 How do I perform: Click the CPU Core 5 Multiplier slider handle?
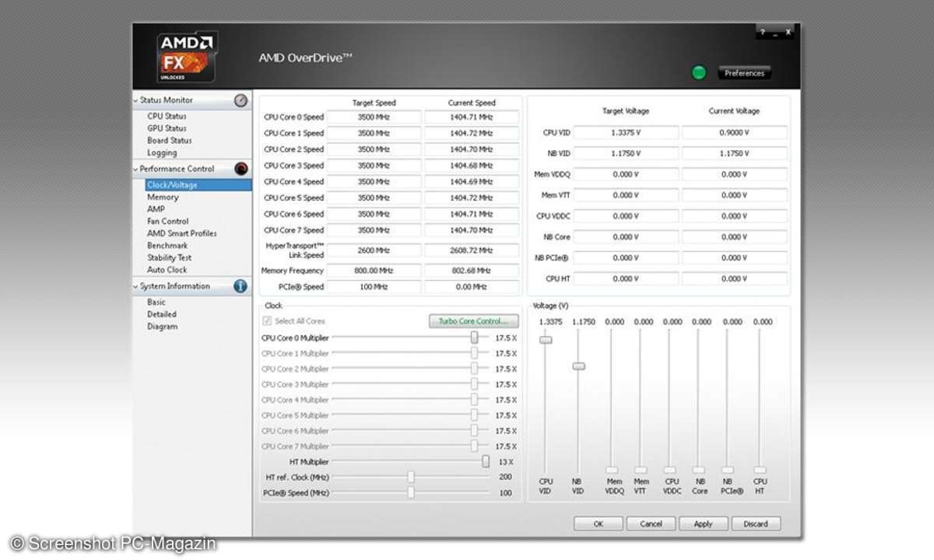474,415
